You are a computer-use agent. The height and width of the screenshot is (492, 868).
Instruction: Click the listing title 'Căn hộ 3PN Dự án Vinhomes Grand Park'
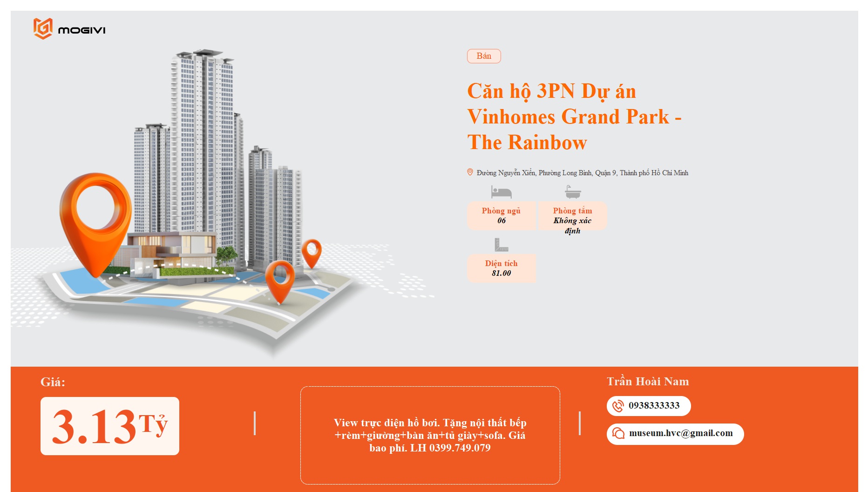[x=574, y=116]
